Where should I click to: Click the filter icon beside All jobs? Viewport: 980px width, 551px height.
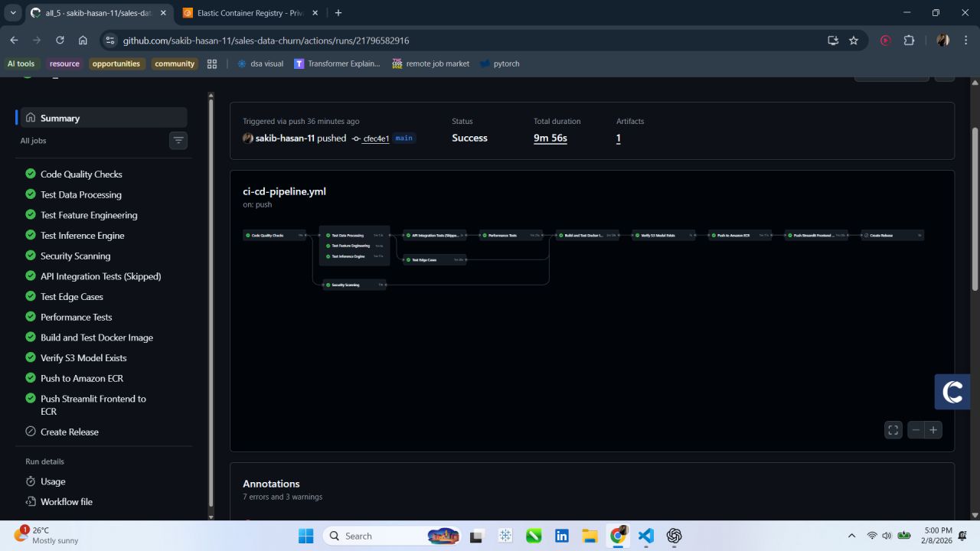178,140
